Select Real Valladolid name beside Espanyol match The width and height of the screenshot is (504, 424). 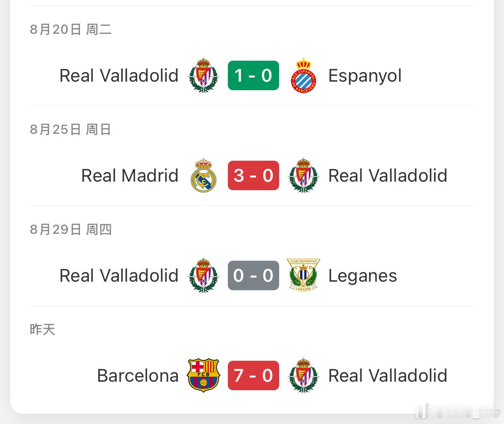pyautogui.click(x=119, y=76)
